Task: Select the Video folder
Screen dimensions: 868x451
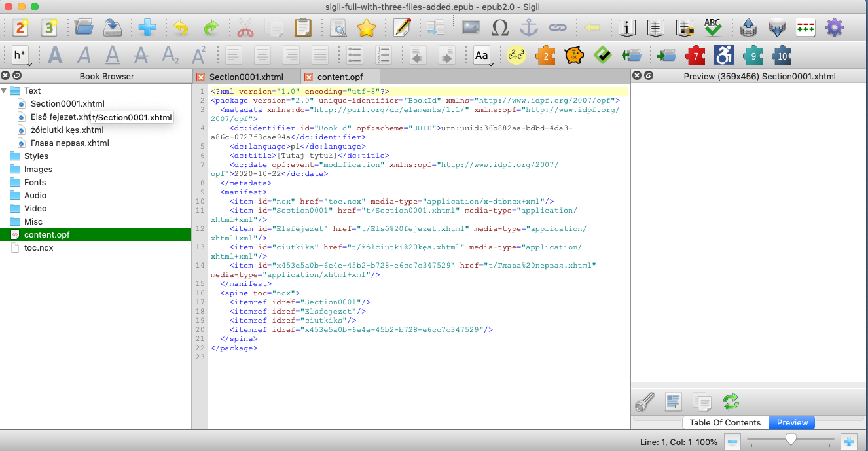Action: pos(35,208)
